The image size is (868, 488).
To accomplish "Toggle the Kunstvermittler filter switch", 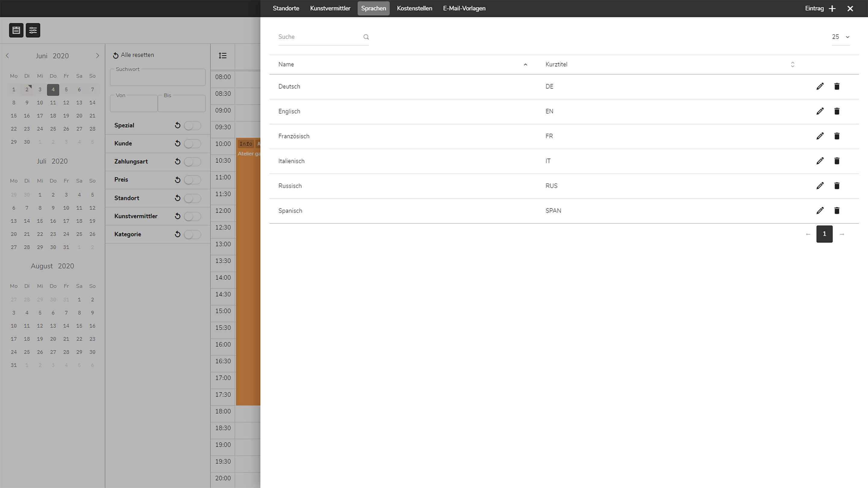I will pyautogui.click(x=192, y=216).
